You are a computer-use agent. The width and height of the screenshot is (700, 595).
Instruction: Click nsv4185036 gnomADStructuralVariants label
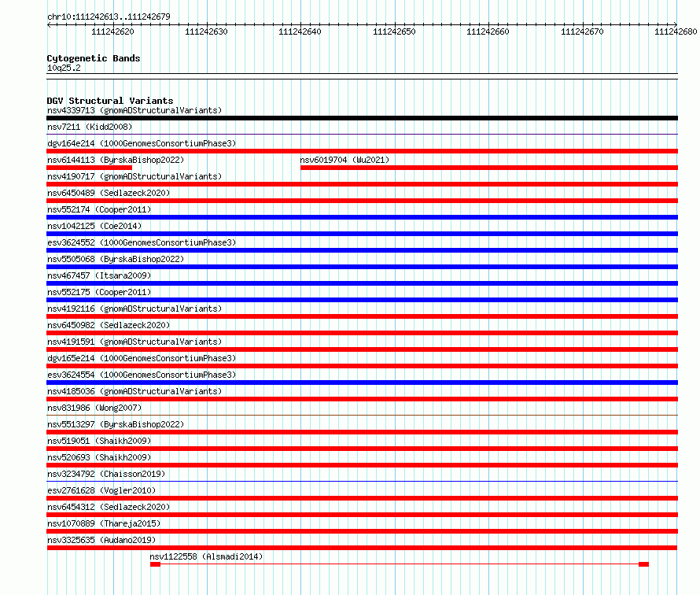(x=134, y=391)
